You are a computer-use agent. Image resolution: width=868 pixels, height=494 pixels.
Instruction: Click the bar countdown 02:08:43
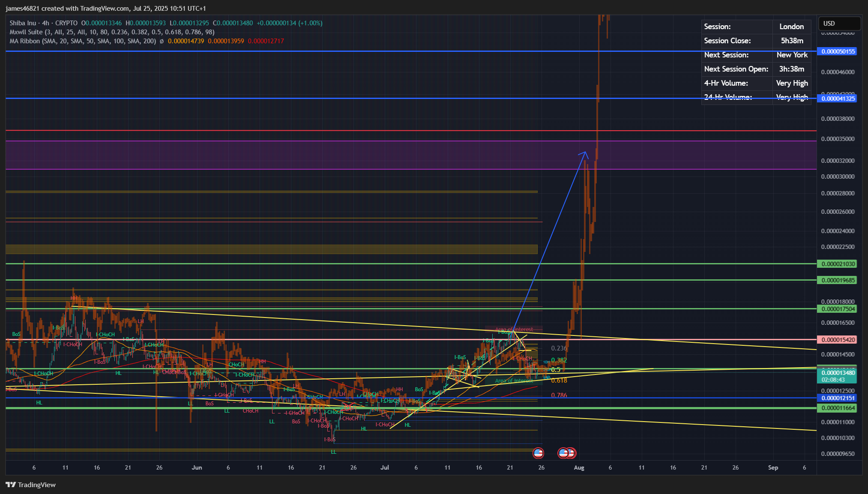[833, 380]
